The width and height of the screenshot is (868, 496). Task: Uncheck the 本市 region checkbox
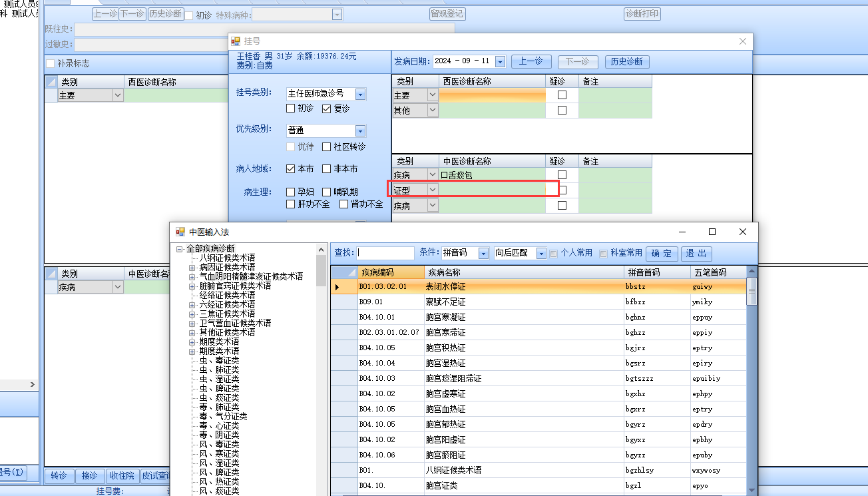290,169
